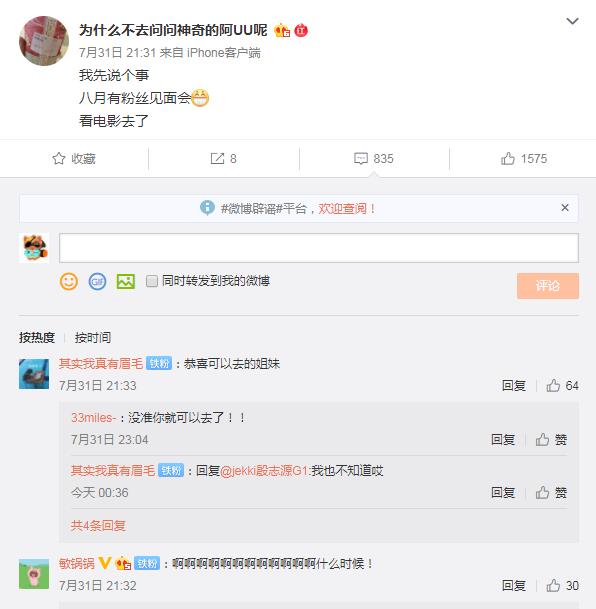The width and height of the screenshot is (596, 609).
Task: Submit with the orange 评论 button
Action: (x=547, y=286)
